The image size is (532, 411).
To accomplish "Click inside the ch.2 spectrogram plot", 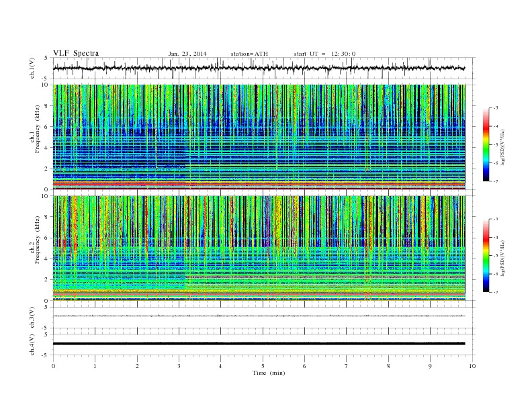I will (x=259, y=248).
